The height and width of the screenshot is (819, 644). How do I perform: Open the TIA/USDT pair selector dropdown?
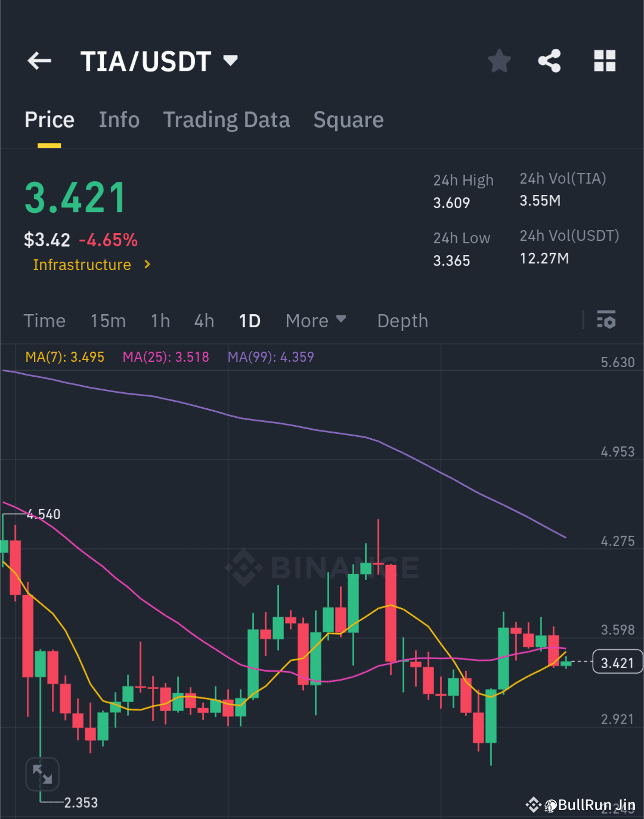230,60
